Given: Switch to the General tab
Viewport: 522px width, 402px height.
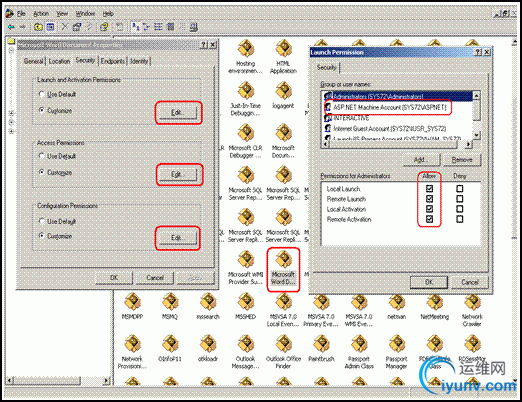Looking at the screenshot, I should (33, 61).
